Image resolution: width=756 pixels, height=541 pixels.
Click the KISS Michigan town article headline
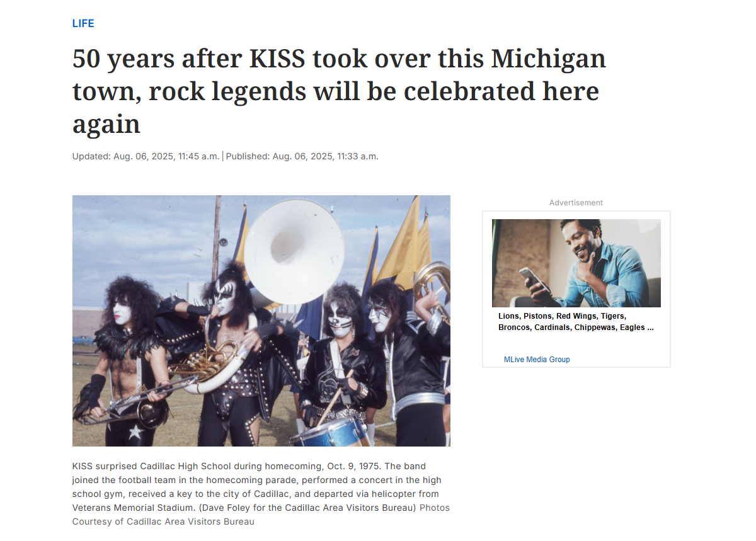(x=339, y=91)
